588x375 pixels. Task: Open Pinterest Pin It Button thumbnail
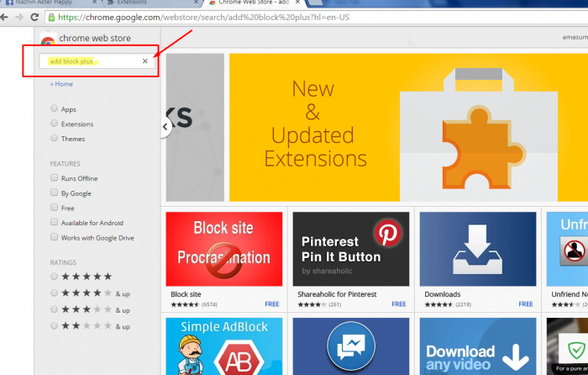(x=350, y=249)
